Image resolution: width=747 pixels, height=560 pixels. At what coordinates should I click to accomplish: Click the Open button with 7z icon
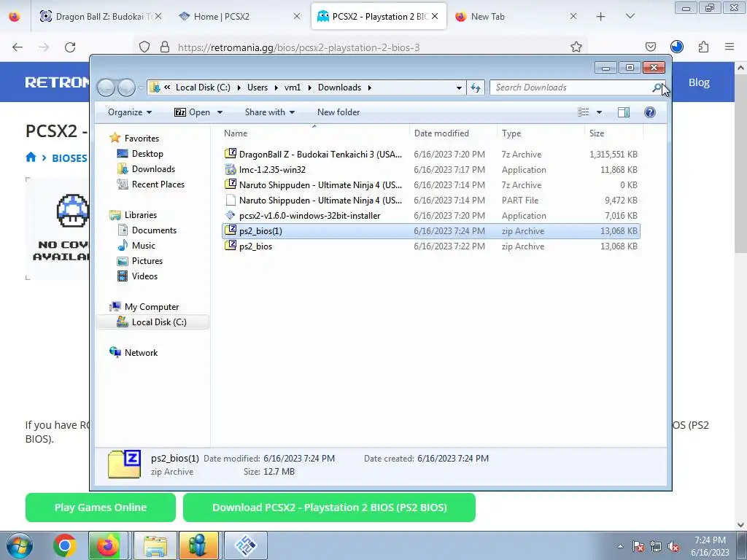[192, 112]
